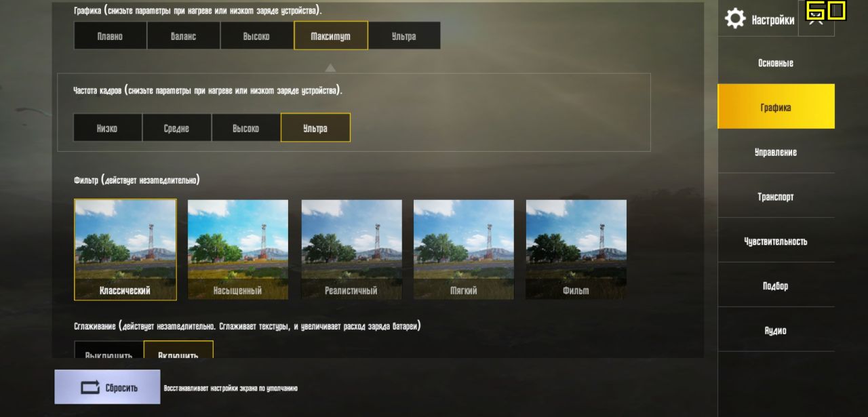Set frame rate to Низко
868x417 pixels.
pos(108,127)
